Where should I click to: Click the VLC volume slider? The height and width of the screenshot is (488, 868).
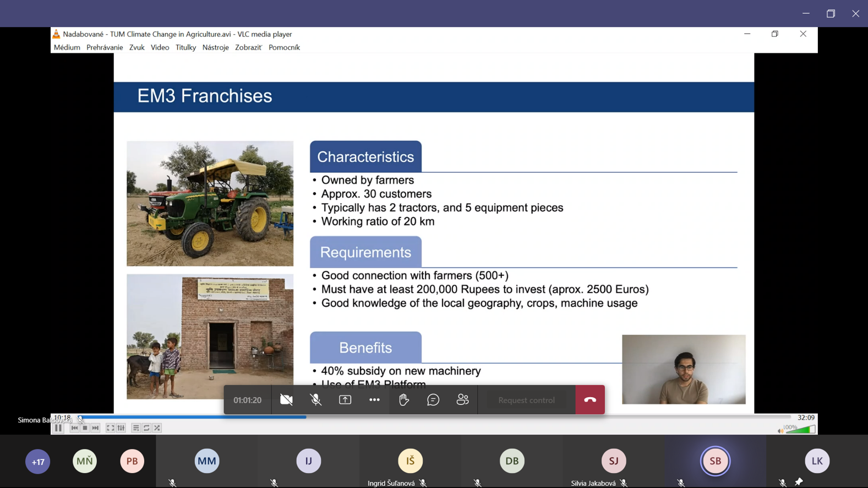801,429
